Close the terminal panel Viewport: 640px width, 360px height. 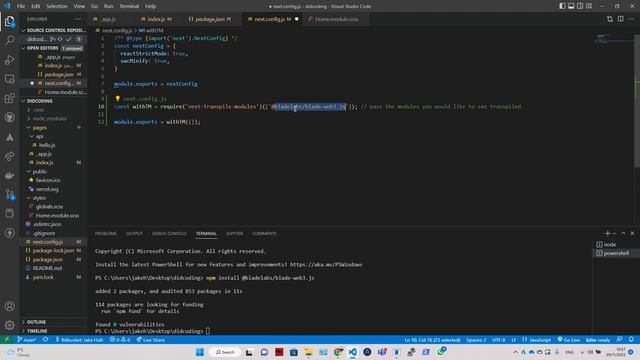pyautogui.click(x=632, y=233)
